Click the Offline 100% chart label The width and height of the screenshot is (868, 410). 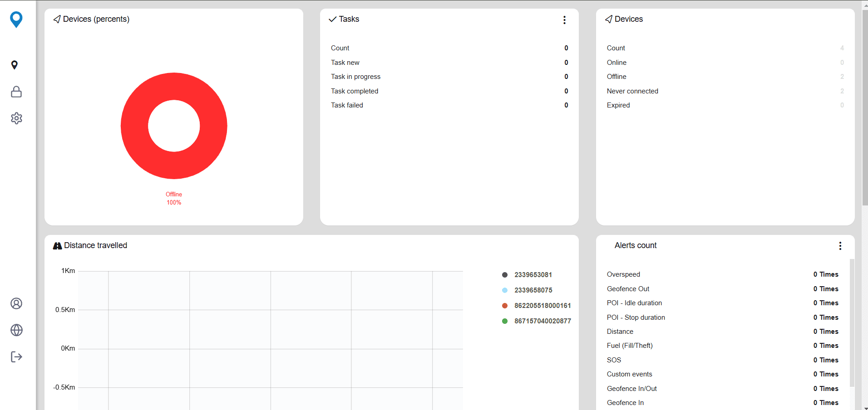click(x=174, y=199)
